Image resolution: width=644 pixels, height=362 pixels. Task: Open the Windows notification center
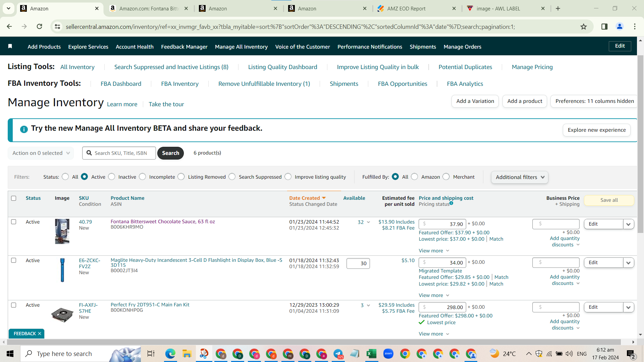coord(631,354)
